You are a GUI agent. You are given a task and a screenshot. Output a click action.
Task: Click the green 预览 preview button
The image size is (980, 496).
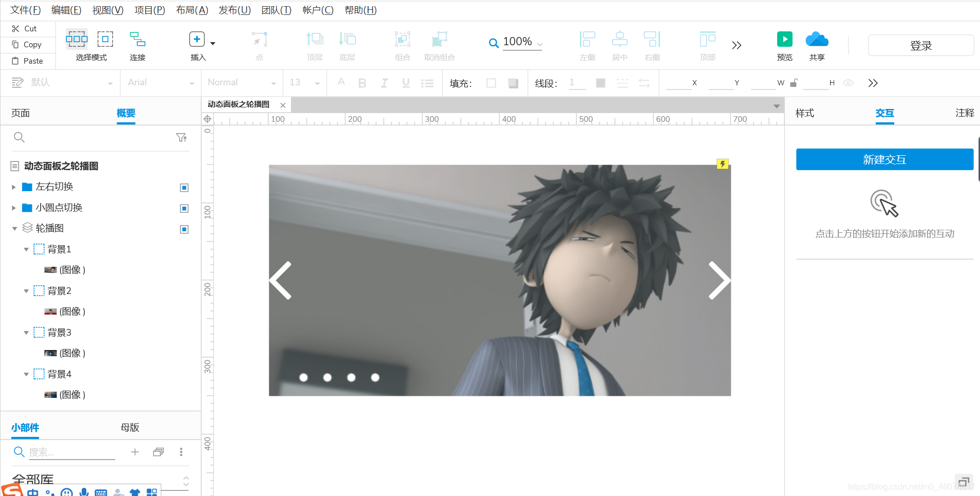[784, 39]
